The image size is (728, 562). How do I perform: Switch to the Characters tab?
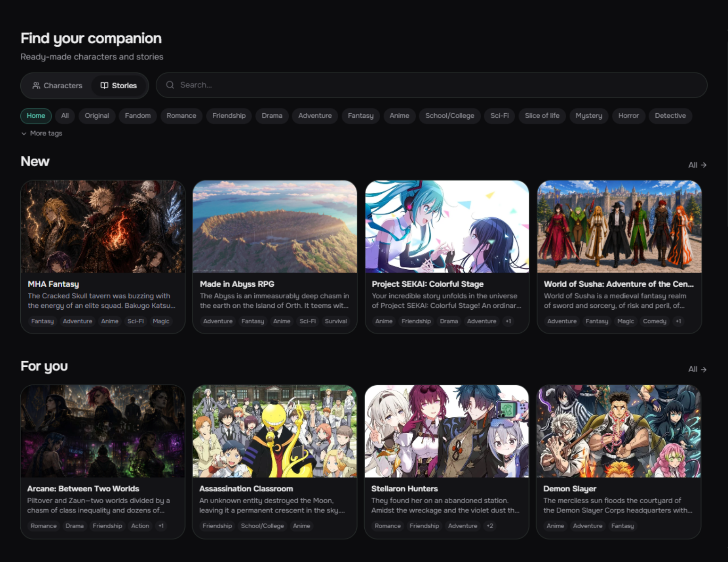(57, 85)
